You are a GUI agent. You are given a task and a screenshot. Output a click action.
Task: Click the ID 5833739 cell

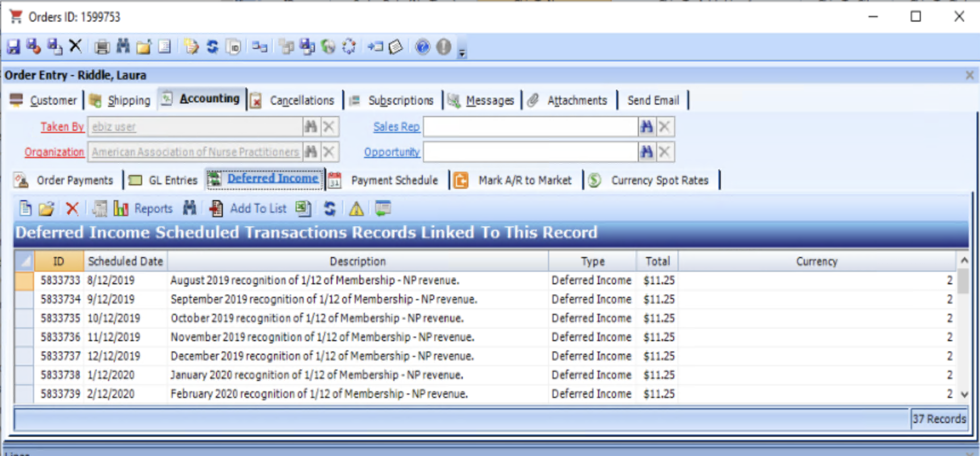point(60,393)
